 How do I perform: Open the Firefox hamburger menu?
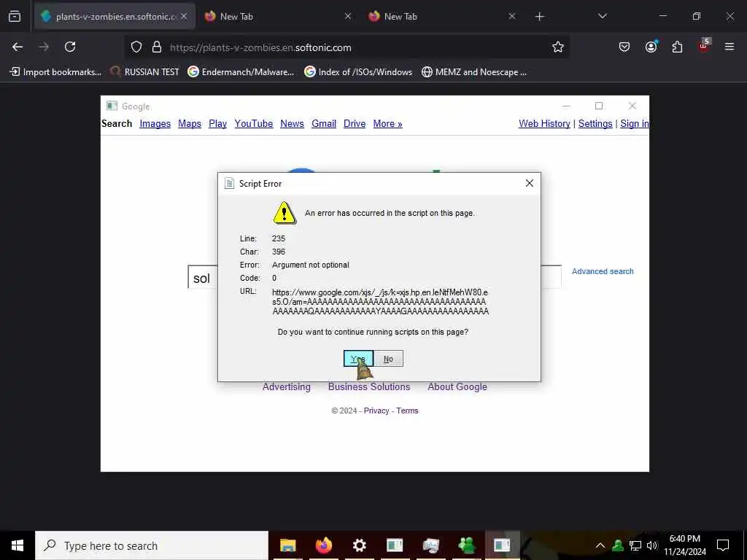pyautogui.click(x=729, y=47)
